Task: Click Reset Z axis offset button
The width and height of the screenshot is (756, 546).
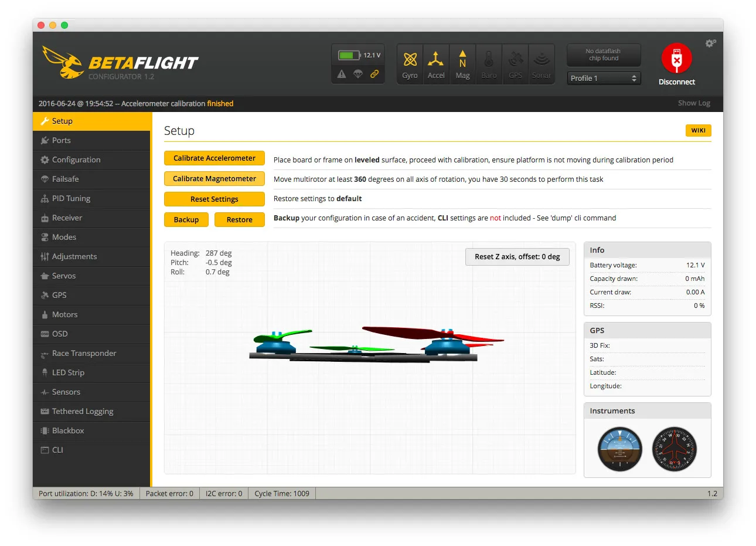Action: tap(517, 257)
